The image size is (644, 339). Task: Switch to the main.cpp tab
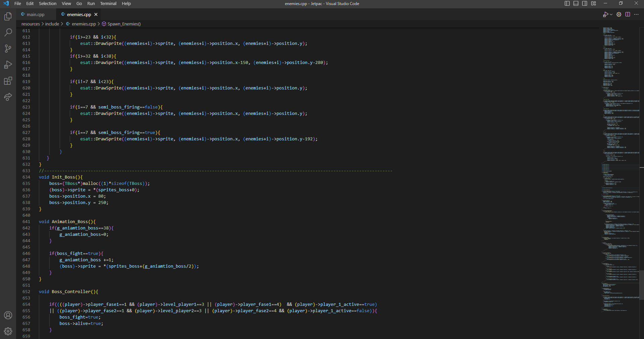(35, 14)
